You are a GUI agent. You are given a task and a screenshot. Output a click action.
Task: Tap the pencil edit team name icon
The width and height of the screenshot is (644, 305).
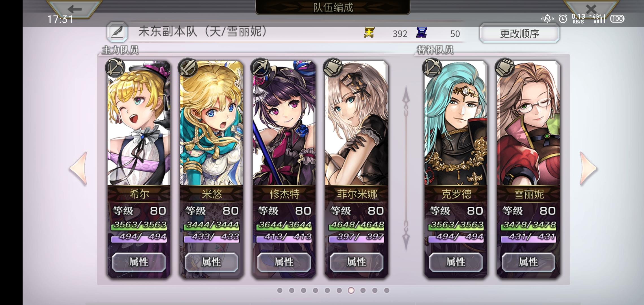[x=117, y=32]
